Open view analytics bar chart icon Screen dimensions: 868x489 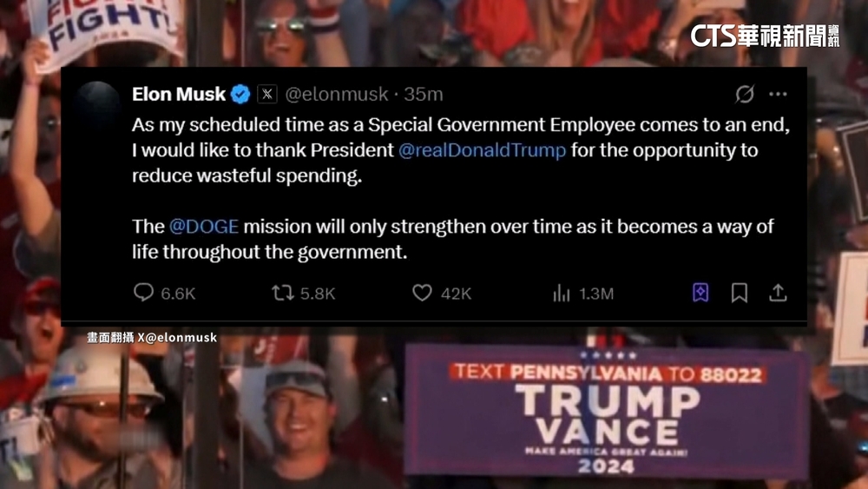(561, 294)
